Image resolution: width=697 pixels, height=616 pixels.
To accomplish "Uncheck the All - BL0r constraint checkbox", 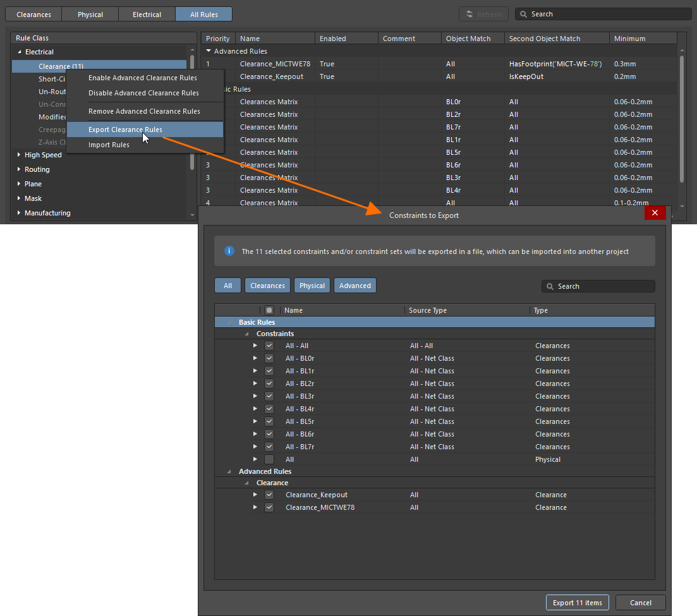I will coord(269,358).
